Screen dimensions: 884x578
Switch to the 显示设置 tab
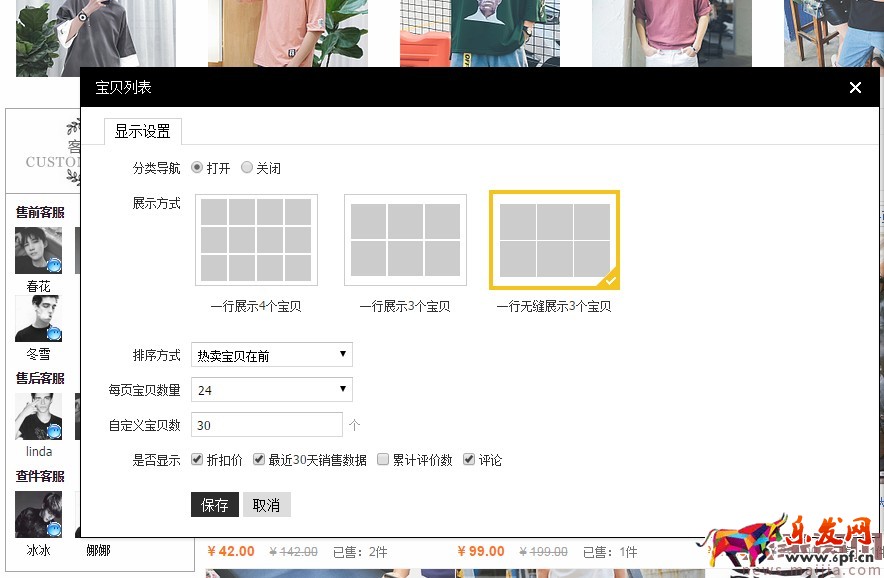[142, 130]
